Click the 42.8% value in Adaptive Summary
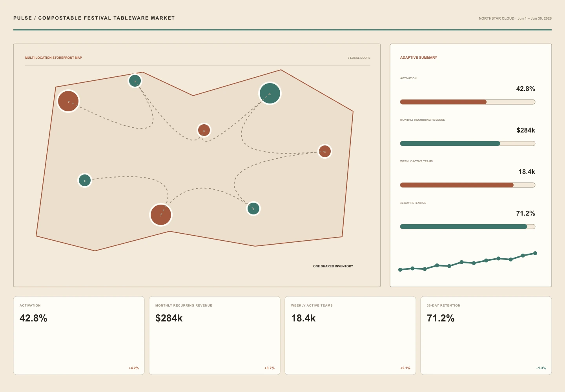Viewport: 565px width, 392px height. pos(526,89)
